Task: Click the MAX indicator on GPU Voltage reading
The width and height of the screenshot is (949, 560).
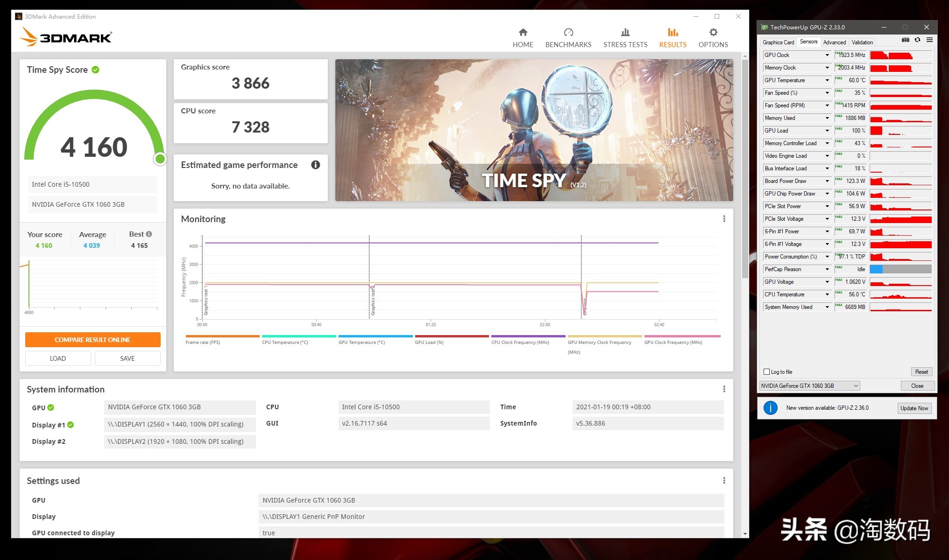Action: (839, 280)
